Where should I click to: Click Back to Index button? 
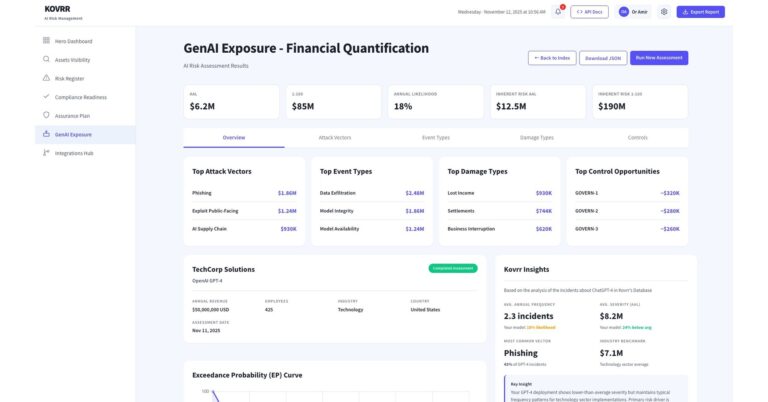[x=552, y=58]
